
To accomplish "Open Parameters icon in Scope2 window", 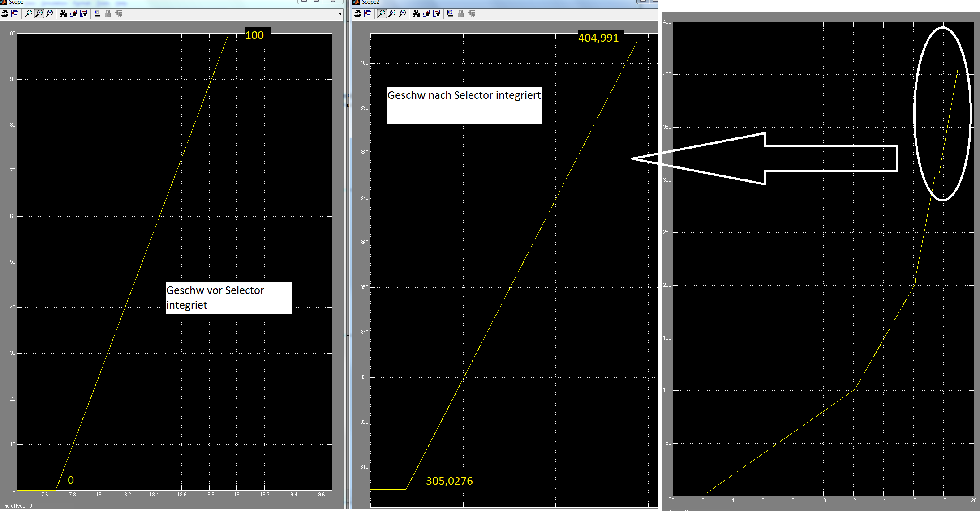I will 368,13.
